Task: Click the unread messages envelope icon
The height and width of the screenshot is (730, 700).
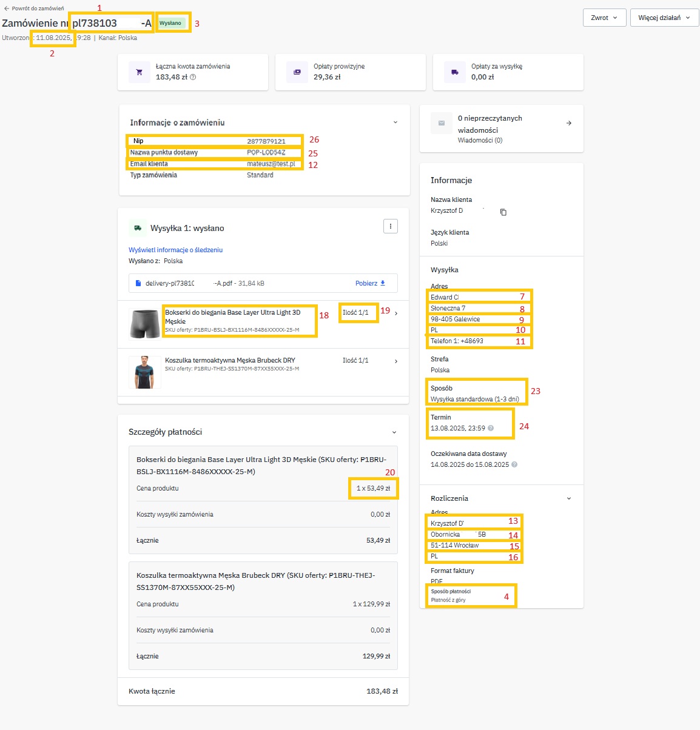Action: tap(442, 123)
